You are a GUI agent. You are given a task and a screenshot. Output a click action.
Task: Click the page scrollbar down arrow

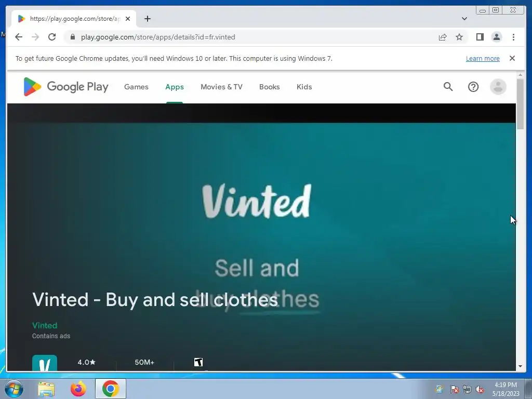pyautogui.click(x=521, y=366)
